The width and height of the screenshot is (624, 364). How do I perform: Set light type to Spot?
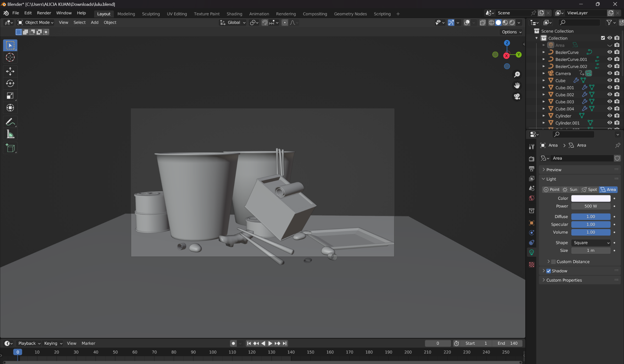coord(589,189)
